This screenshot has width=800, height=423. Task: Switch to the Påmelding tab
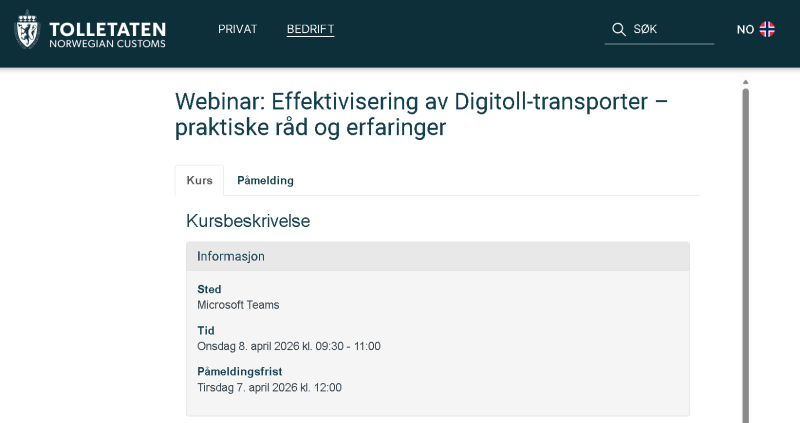tap(265, 180)
